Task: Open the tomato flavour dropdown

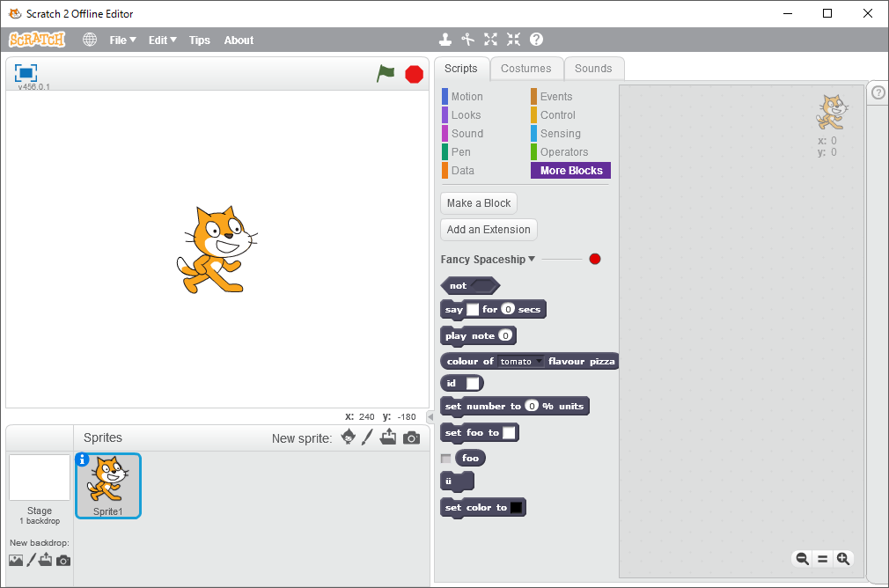Action: pos(539,362)
